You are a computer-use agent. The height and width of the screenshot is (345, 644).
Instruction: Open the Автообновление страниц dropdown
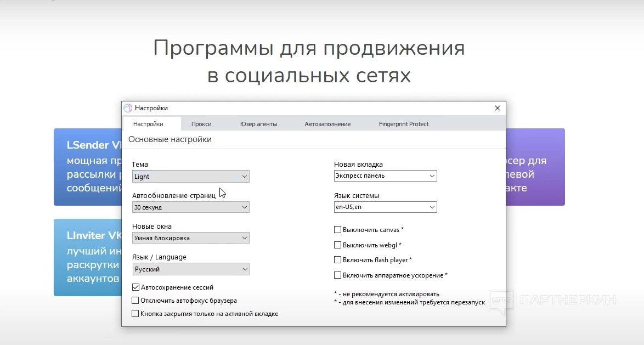(x=191, y=207)
